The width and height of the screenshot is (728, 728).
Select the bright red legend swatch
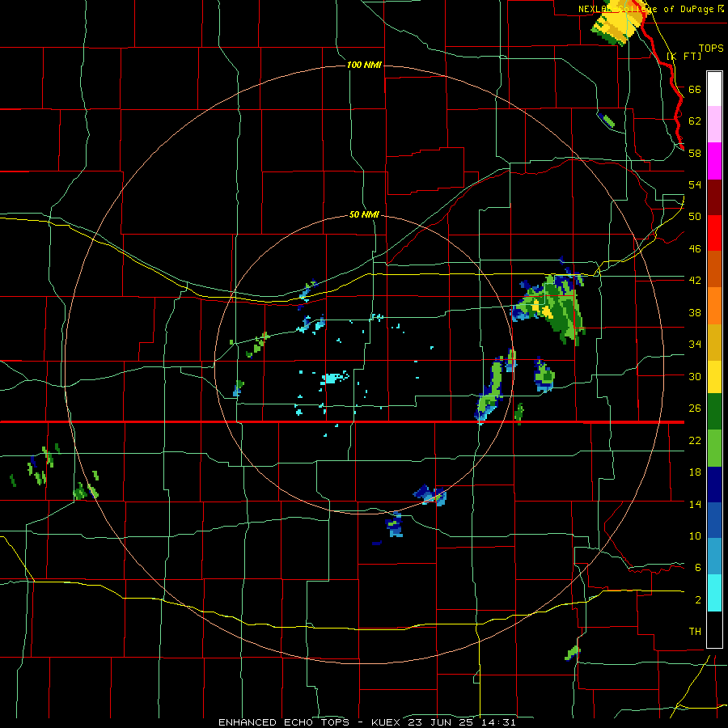[x=714, y=233]
